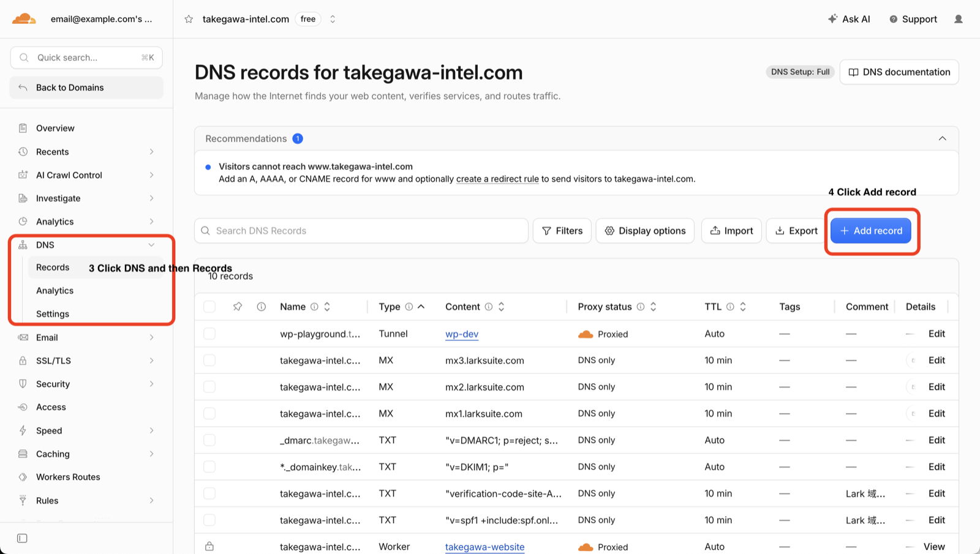Click the Cloudflare logo
The width and height of the screenshot is (980, 554).
pos(24,19)
